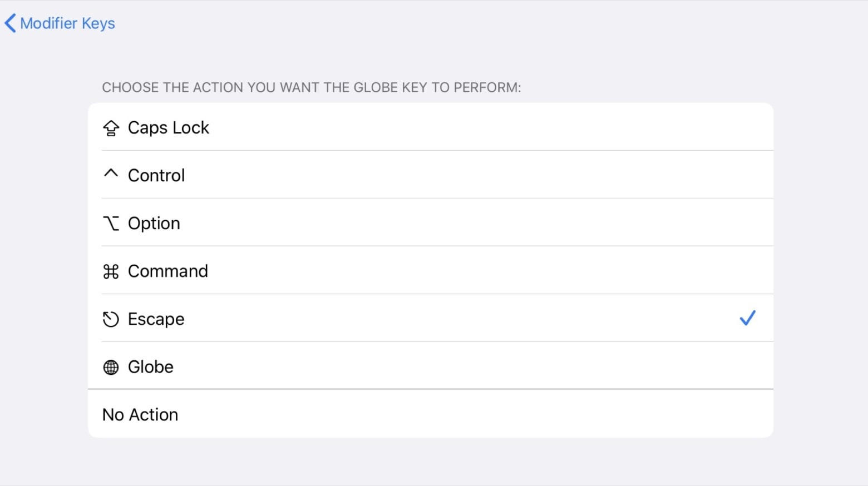
Task: Click the back chevron icon at top left
Action: [x=9, y=23]
